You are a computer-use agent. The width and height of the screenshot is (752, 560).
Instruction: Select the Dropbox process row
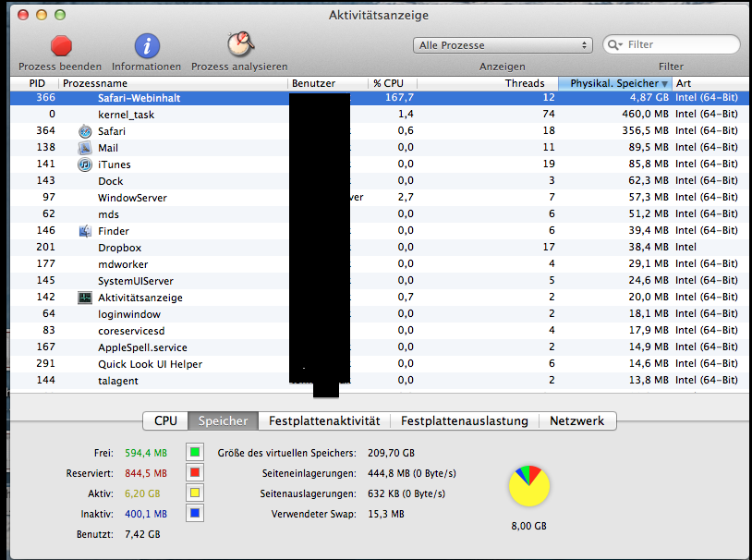(380, 248)
